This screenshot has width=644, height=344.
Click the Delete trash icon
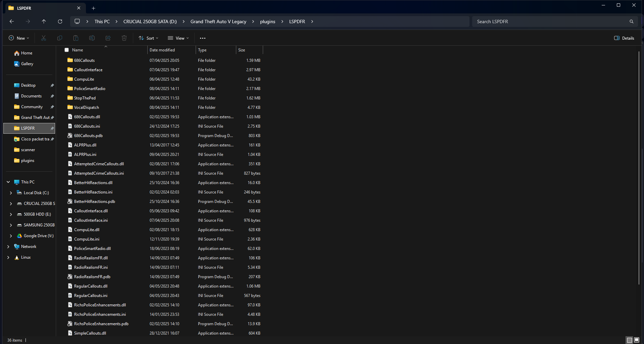pos(124,38)
